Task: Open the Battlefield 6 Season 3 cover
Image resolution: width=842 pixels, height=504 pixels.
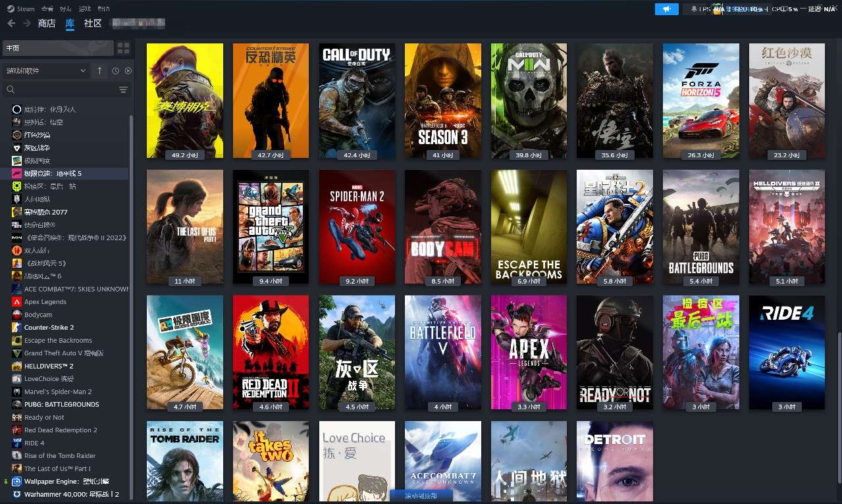Action: pos(442,101)
